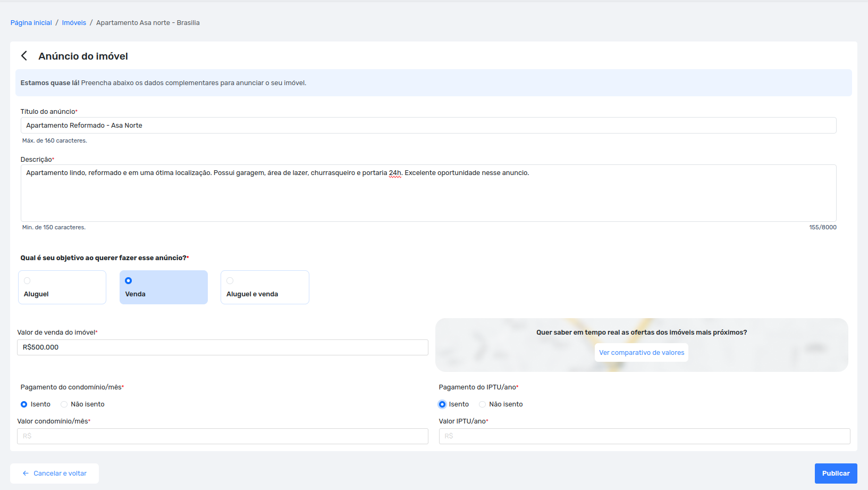Click the underlined word 24h in description
Image resolution: width=868 pixels, height=490 pixels.
[x=395, y=173]
